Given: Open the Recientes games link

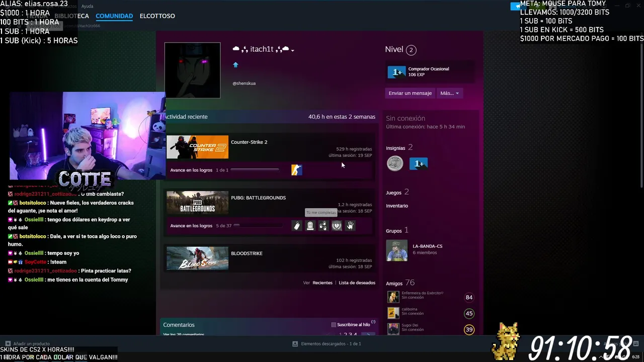Looking at the screenshot, I should pos(323,283).
